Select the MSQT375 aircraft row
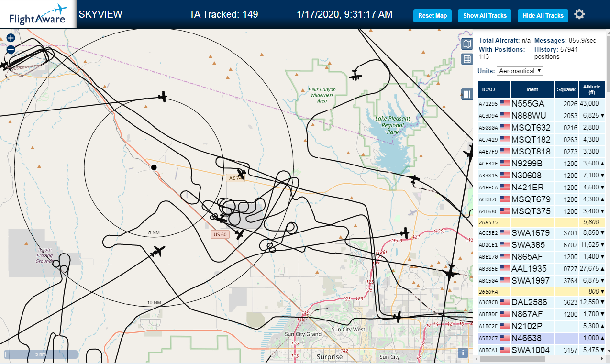Viewport: 610px width, 364px height. point(542,211)
